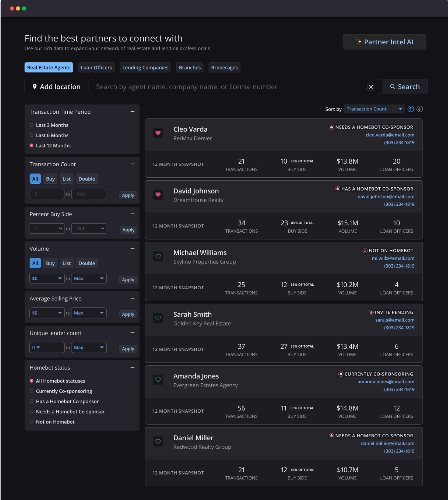Email cleo.varda@email.com link
Viewport: 448px width, 500px height.
[390, 135]
